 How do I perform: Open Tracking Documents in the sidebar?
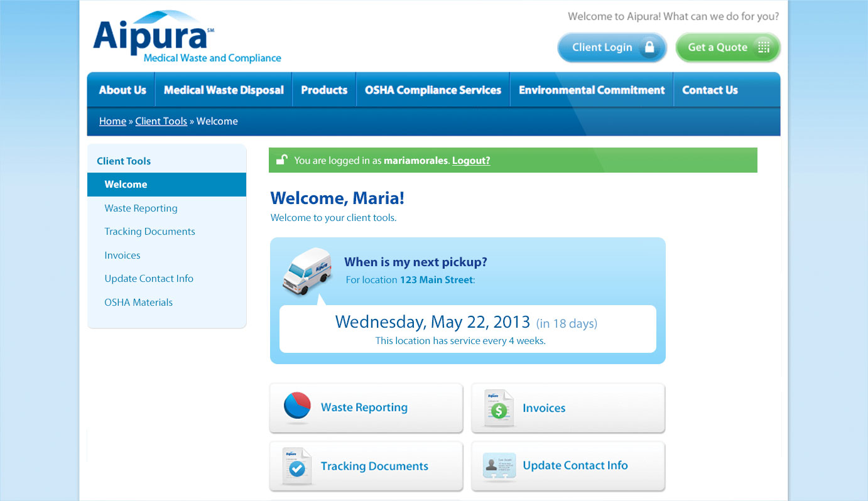pyautogui.click(x=149, y=232)
